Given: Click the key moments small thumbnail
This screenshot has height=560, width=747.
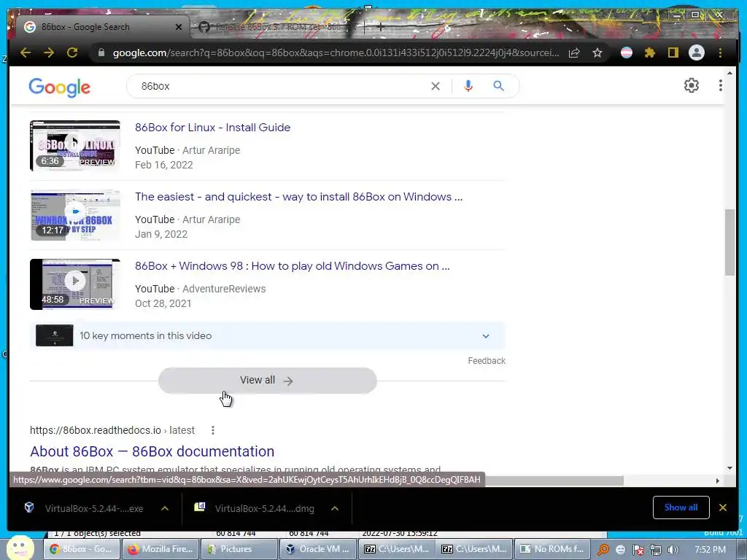Looking at the screenshot, I should point(54,335).
